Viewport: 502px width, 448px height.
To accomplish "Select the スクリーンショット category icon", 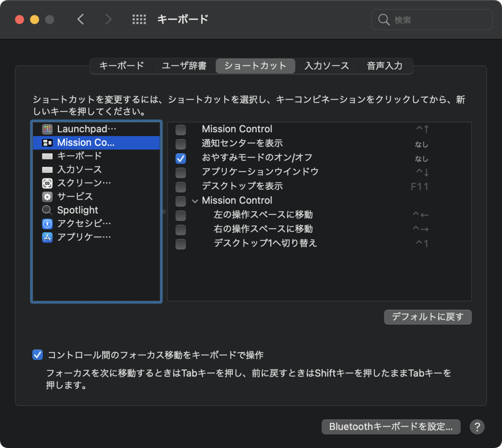I will [x=47, y=183].
